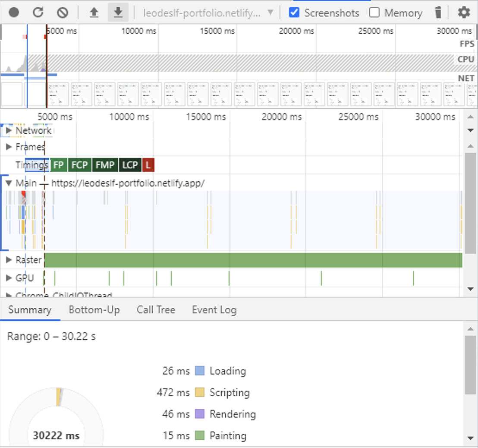Image resolution: width=478 pixels, height=448 pixels.
Task: Select the LCP timing badge
Action: point(130,165)
